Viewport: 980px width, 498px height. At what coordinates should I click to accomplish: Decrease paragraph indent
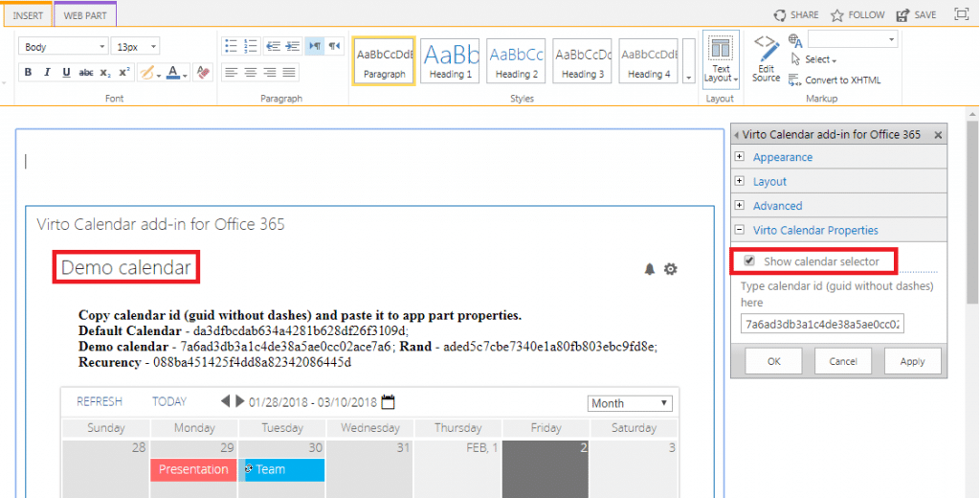click(273, 46)
